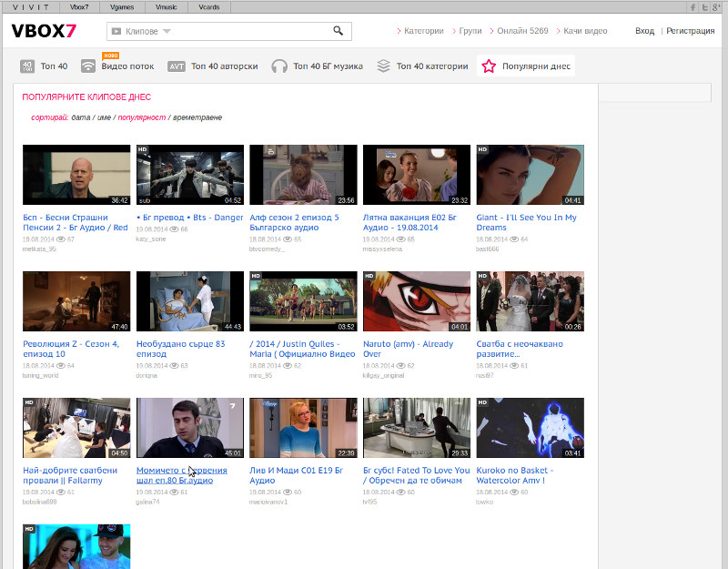Open the Видео поток stream section

[117, 66]
